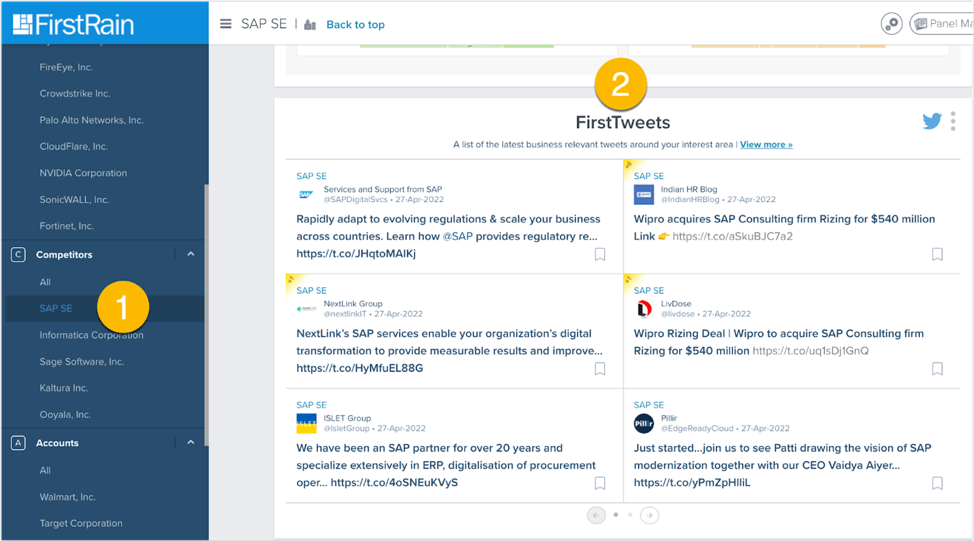
Task: Click SAP SE tag on ISLET Group tweet
Action: click(x=311, y=404)
